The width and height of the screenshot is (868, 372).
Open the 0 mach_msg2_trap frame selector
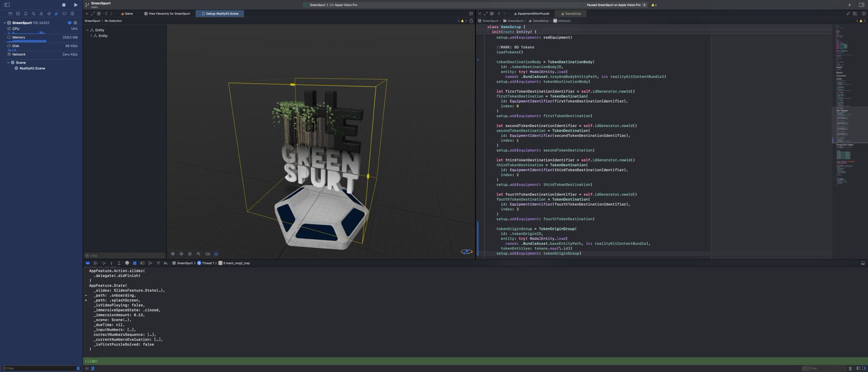point(235,263)
